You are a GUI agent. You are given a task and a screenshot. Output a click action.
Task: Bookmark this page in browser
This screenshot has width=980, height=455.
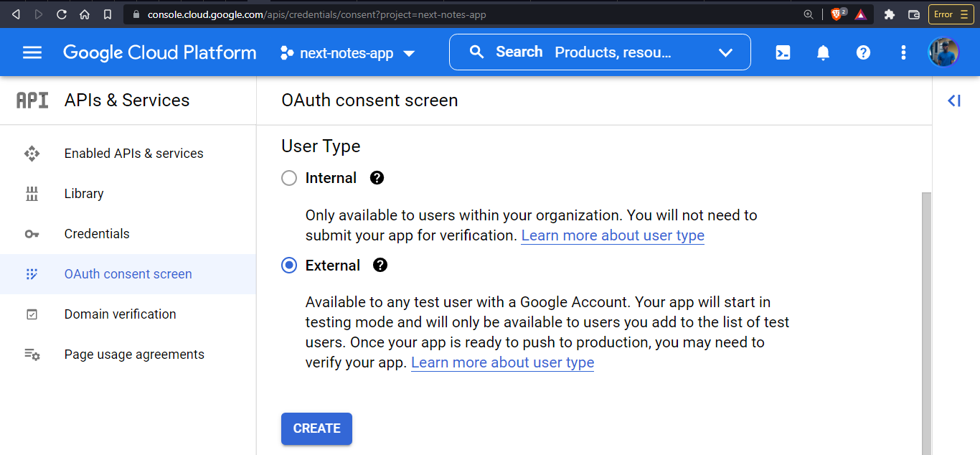pos(108,14)
